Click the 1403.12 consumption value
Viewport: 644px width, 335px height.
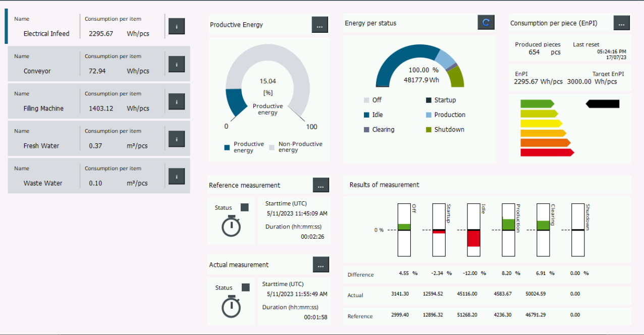pyautogui.click(x=101, y=108)
